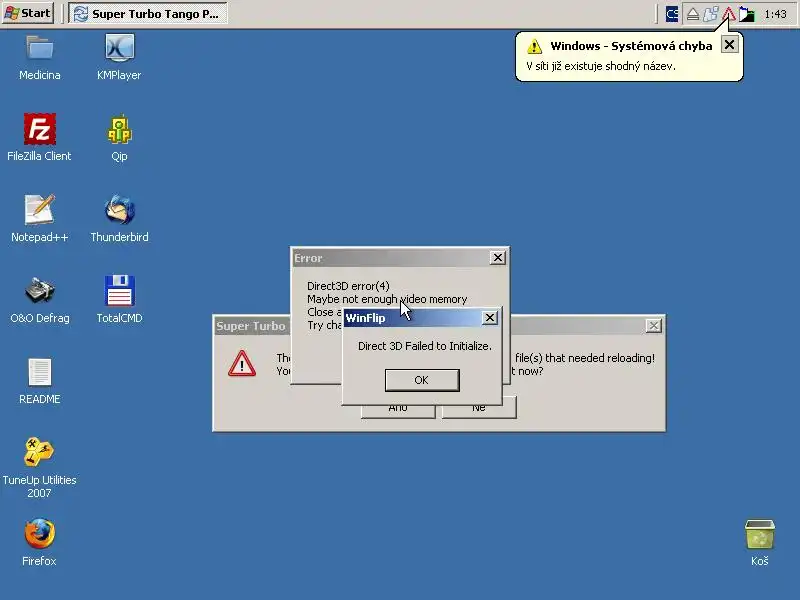The width and height of the screenshot is (800, 600).
Task: Click the Ne button in Super Turbo dialog
Action: (x=479, y=408)
